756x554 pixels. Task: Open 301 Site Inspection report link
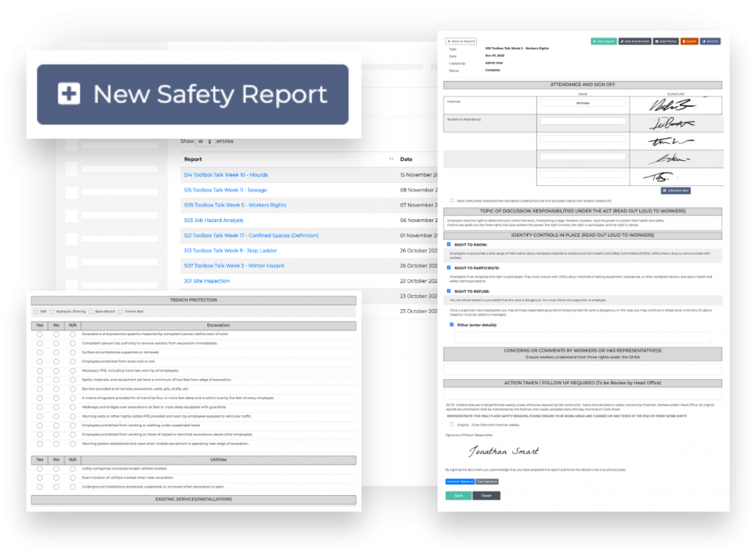(207, 281)
